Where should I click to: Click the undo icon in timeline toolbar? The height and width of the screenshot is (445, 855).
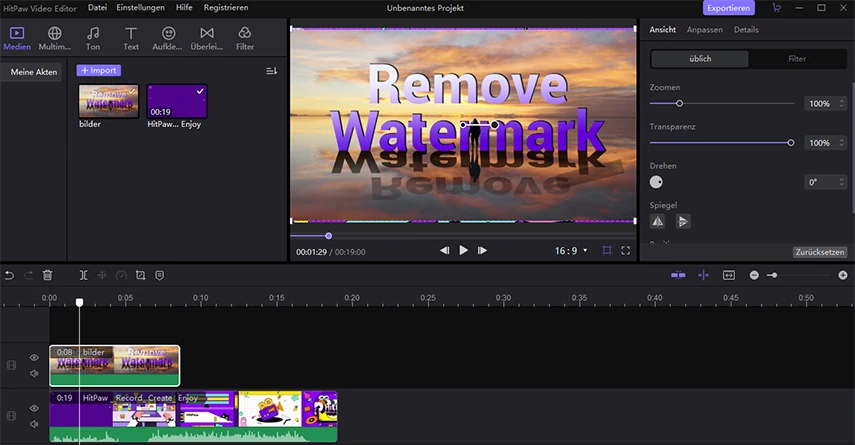click(9, 275)
